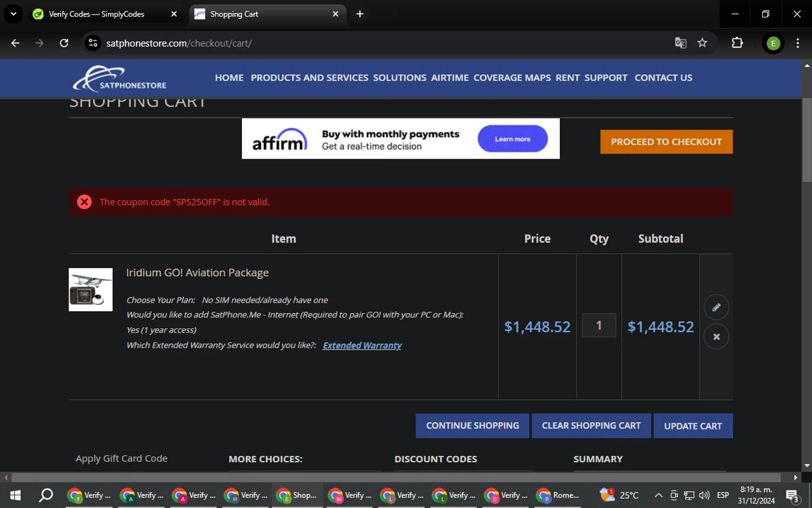Click the speaker volume tray icon
The image size is (812, 508).
pos(704,495)
